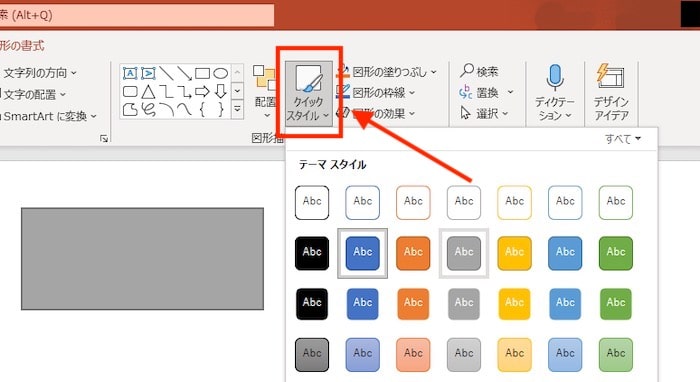The width and height of the screenshot is (700, 382).
Task: Apply blue outline white fill style
Action: 362,203
